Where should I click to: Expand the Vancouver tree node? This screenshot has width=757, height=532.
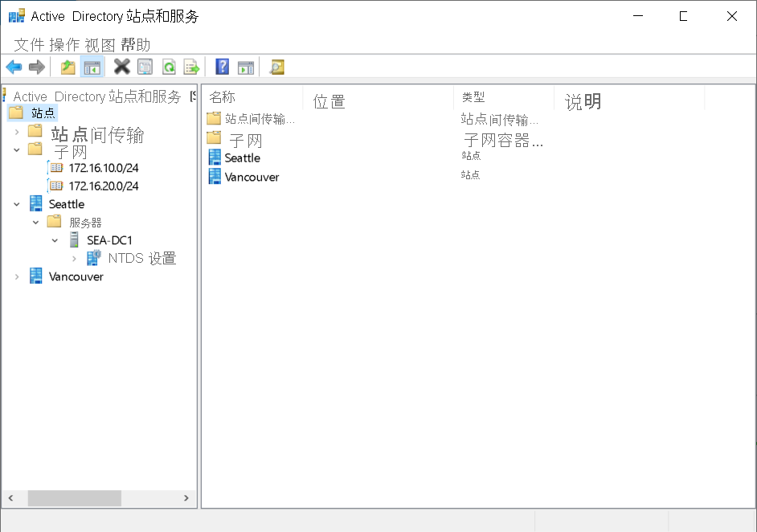click(x=17, y=276)
